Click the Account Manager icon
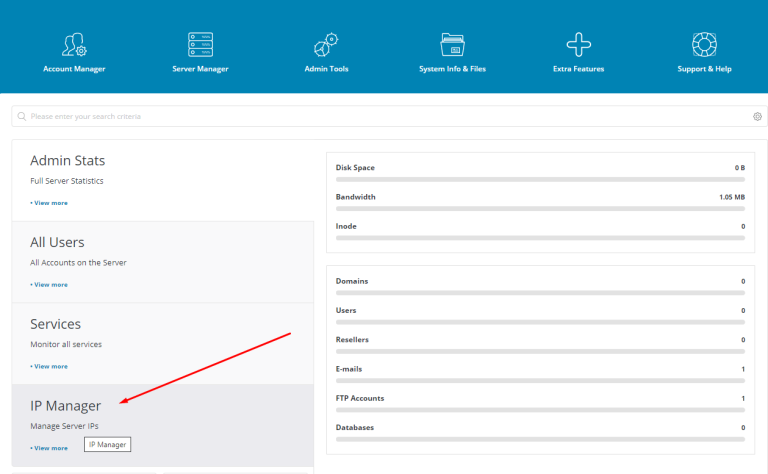Viewport: 768px width, 474px height. [74, 44]
